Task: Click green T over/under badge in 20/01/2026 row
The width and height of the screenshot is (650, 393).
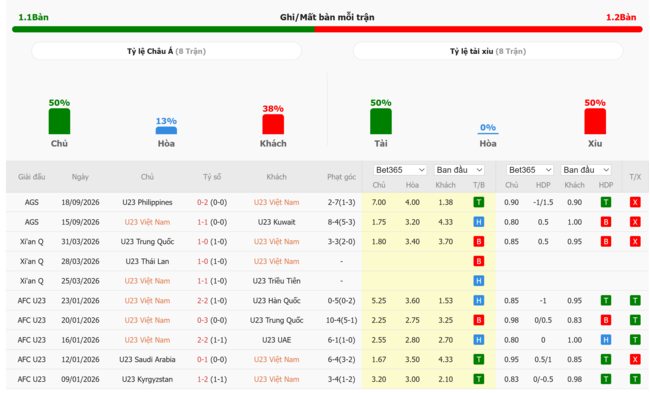Action: pyautogui.click(x=635, y=320)
